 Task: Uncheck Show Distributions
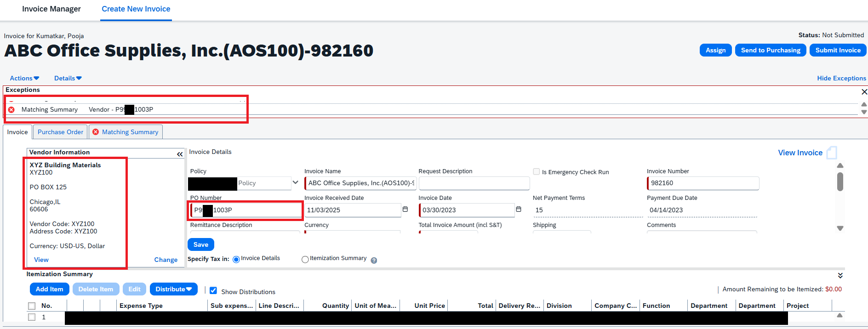(x=213, y=290)
